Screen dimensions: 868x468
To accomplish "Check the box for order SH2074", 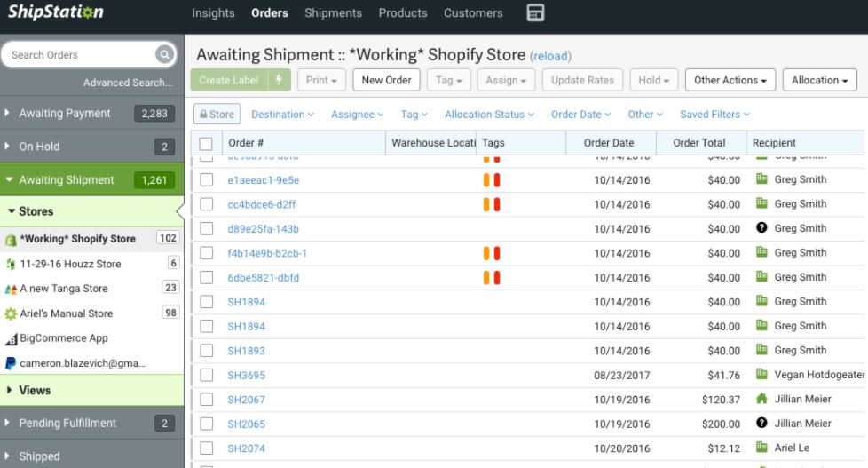I will 207,448.
